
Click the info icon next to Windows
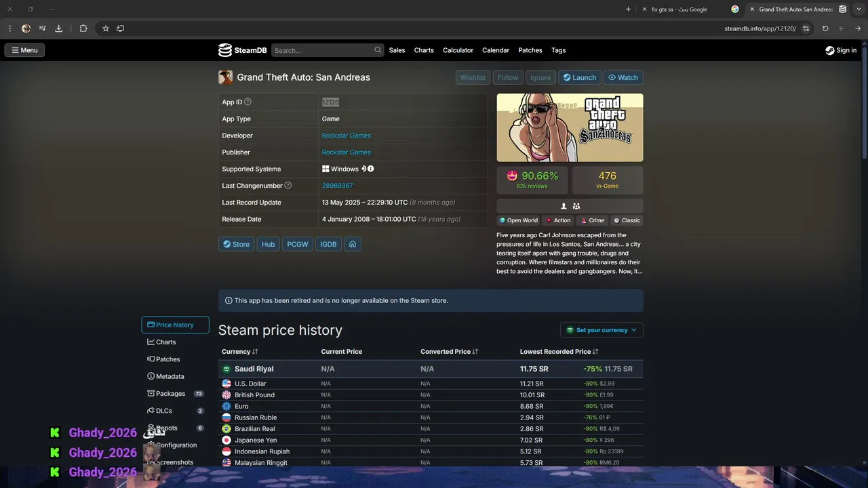pos(371,169)
